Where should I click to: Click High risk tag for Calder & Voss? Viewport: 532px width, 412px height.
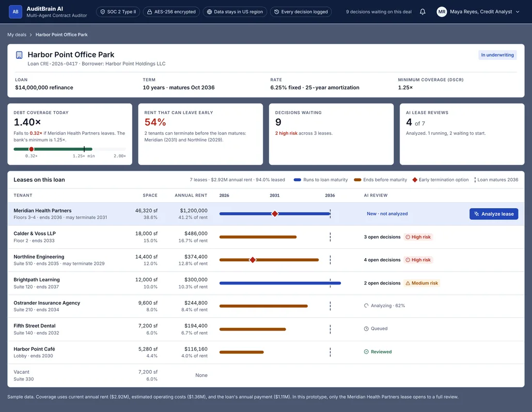pos(418,237)
